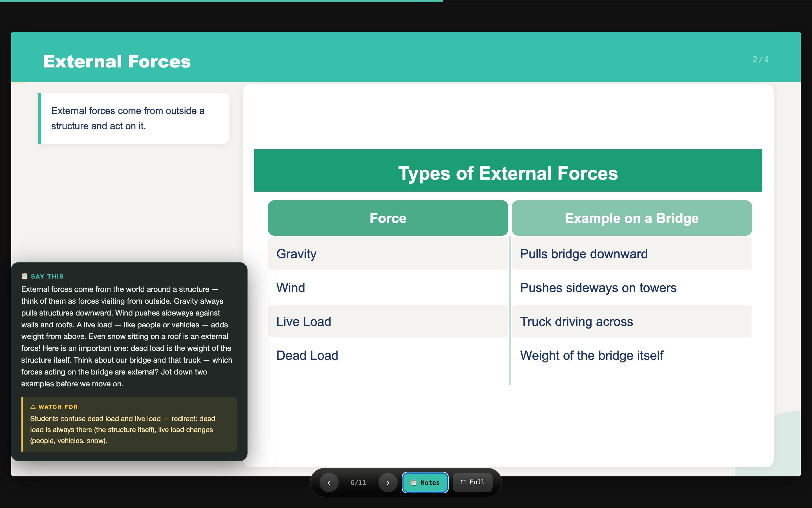812x508 pixels.
Task: Click the external forces definition card
Action: 134,118
